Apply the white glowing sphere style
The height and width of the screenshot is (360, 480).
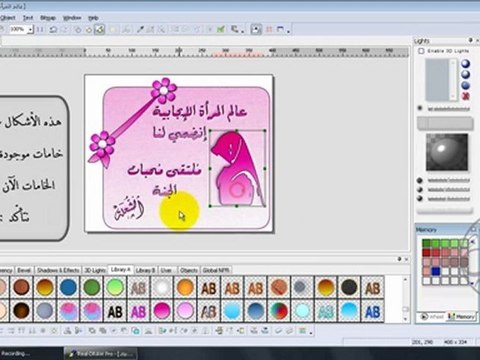[x=162, y=287]
